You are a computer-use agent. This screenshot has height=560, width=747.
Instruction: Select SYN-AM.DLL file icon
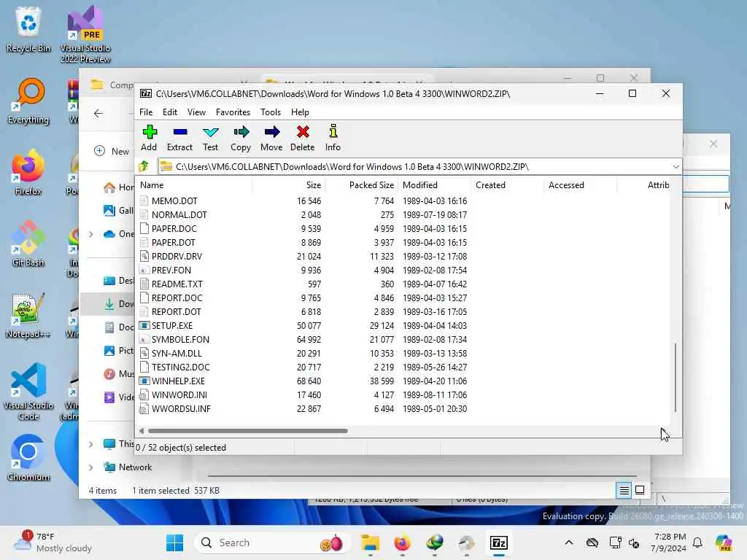(x=144, y=354)
